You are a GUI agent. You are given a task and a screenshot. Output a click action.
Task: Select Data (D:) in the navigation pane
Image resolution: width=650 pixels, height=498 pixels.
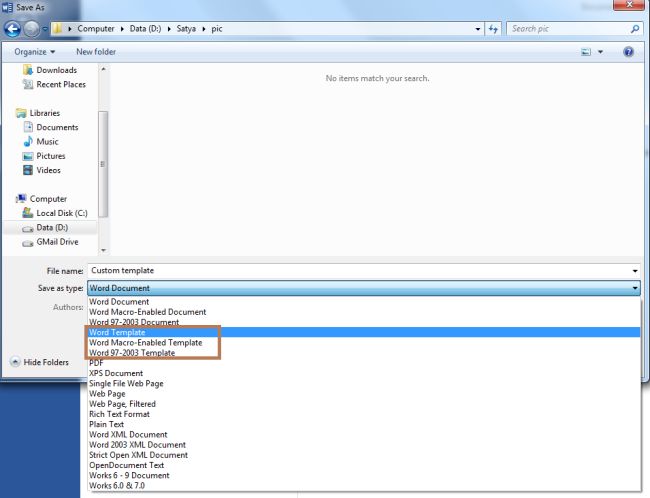coord(50,228)
